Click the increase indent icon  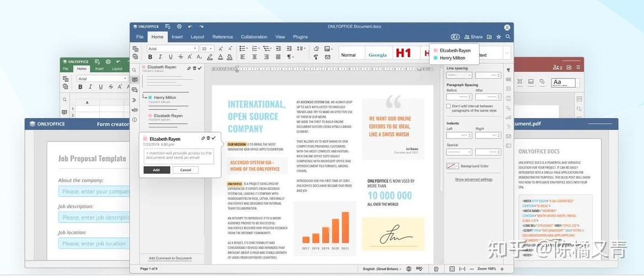point(289,49)
